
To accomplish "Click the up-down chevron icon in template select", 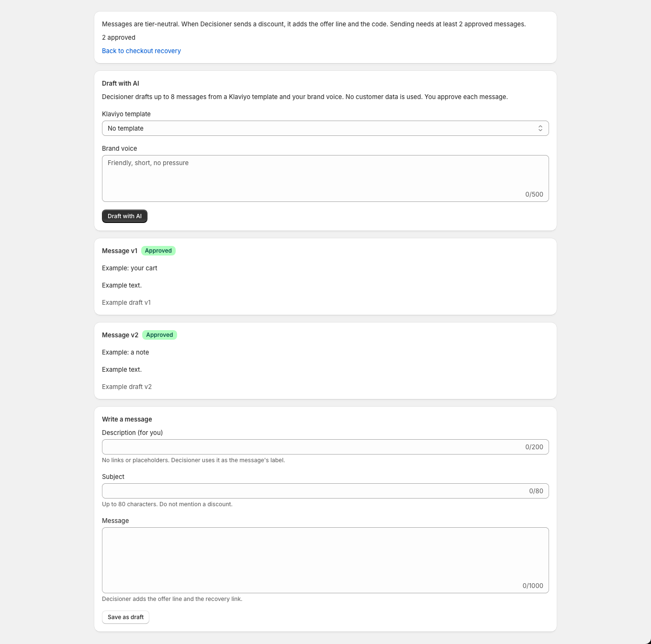I will tap(540, 128).
